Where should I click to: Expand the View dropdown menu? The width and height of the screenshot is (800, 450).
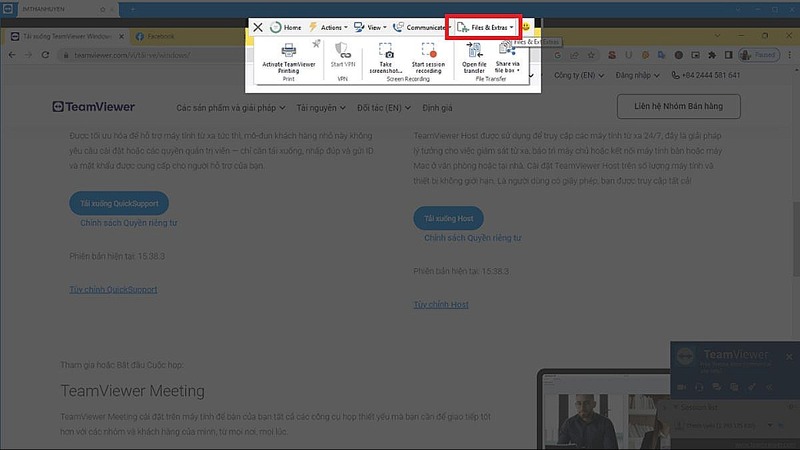point(370,27)
